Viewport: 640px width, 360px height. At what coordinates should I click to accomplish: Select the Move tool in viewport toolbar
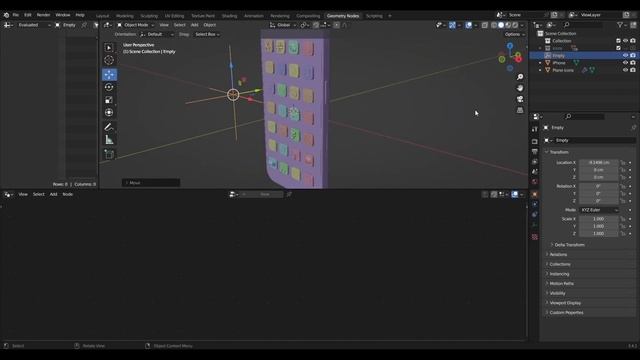tap(109, 74)
